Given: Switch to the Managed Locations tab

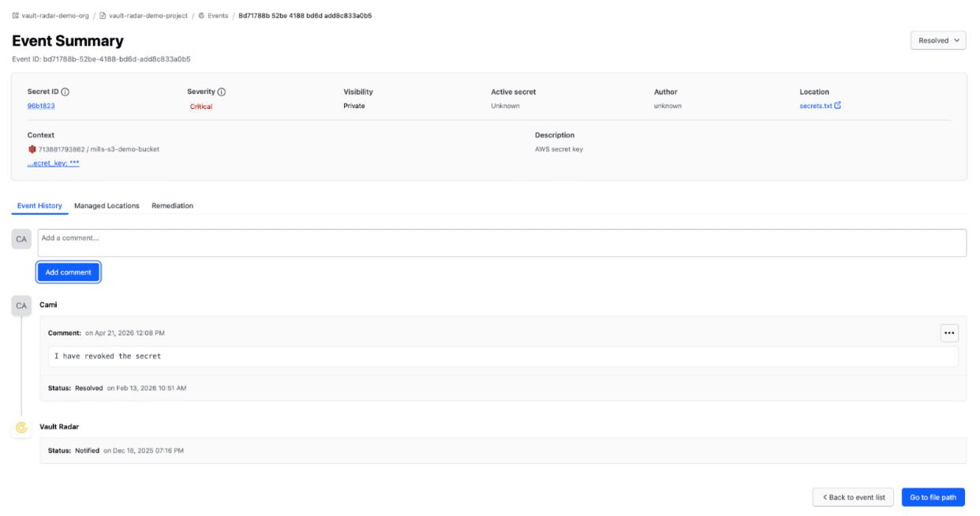Looking at the screenshot, I should tap(107, 206).
